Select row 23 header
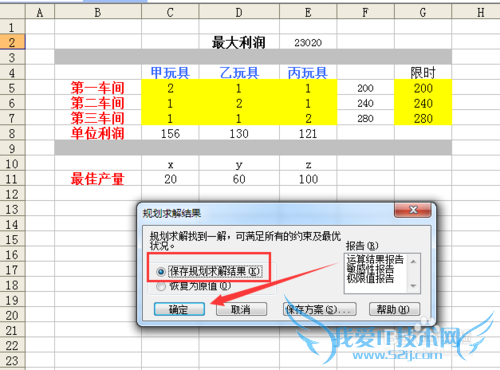Screen dimensions: 500x370 coord(12,361)
